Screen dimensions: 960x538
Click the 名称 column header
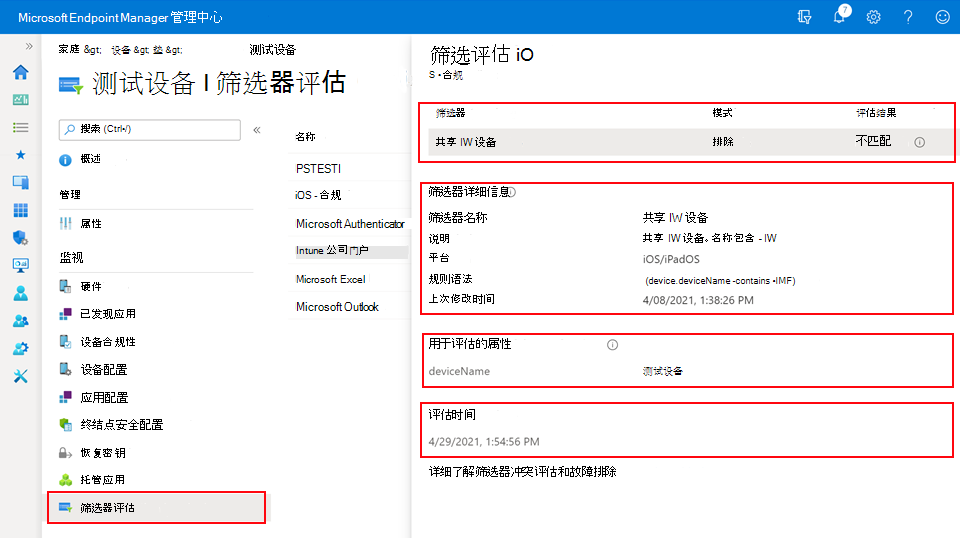click(305, 136)
